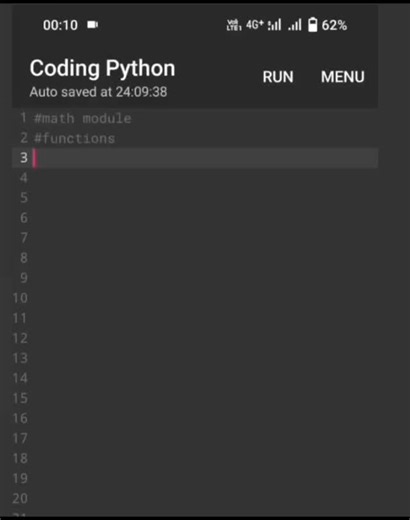Viewport: 410px width, 520px height.
Task: Click line number 5 in gutter
Action: tap(23, 198)
